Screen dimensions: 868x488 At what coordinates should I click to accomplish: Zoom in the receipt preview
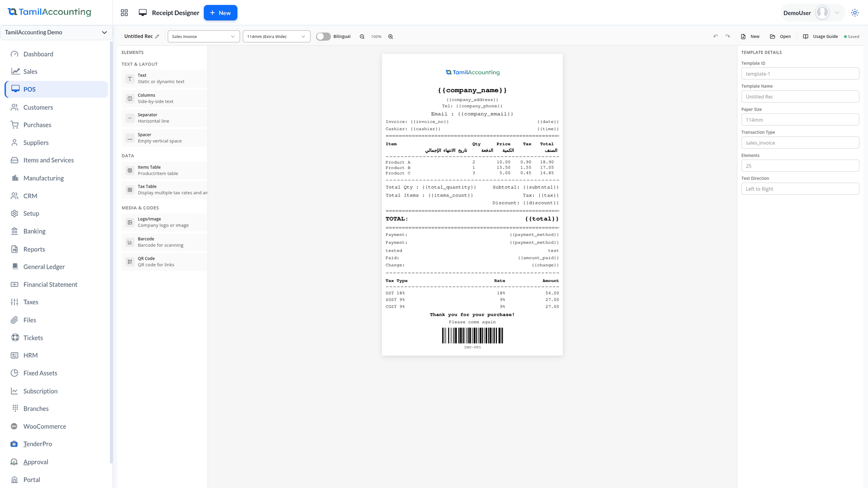391,37
